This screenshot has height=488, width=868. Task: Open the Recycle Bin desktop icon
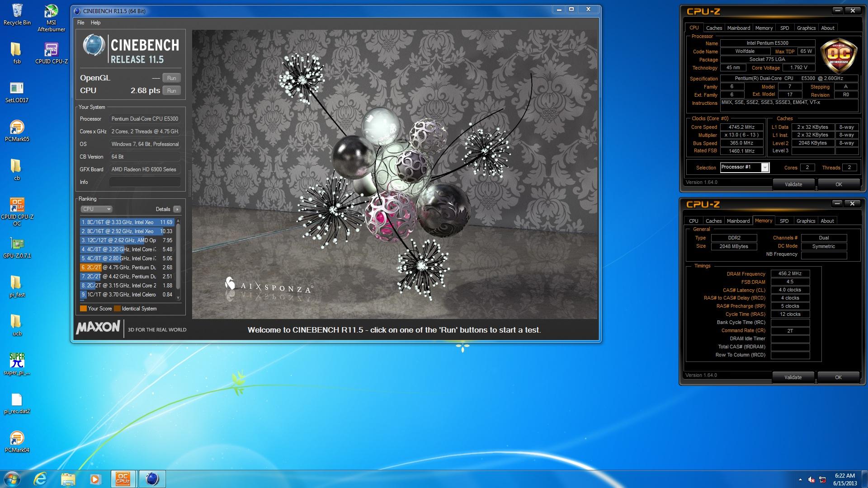(17, 14)
